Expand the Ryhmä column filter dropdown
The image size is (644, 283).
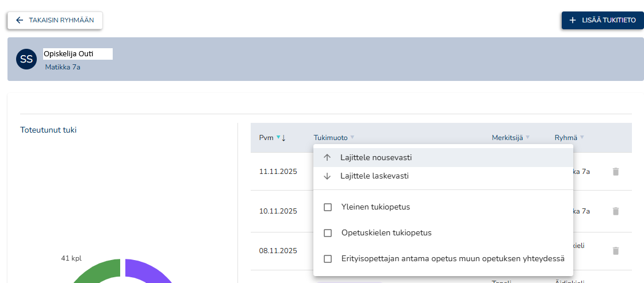click(x=582, y=138)
